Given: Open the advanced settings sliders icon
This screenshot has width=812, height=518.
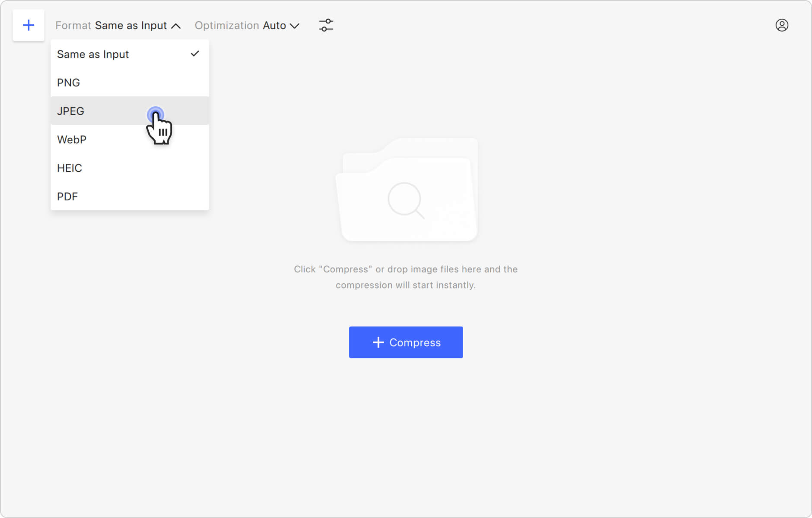Looking at the screenshot, I should pyautogui.click(x=326, y=25).
